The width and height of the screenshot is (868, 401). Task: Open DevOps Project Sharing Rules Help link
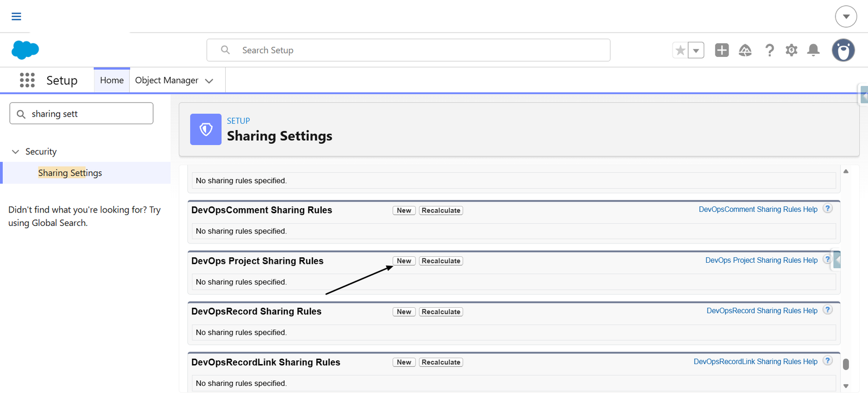761,260
